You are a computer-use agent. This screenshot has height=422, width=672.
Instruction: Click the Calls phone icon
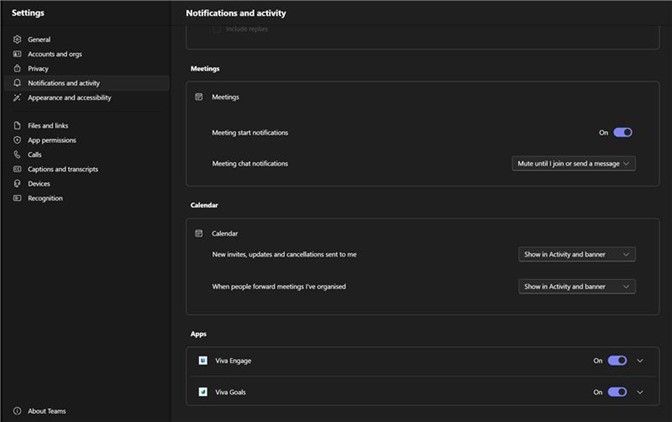tap(17, 155)
